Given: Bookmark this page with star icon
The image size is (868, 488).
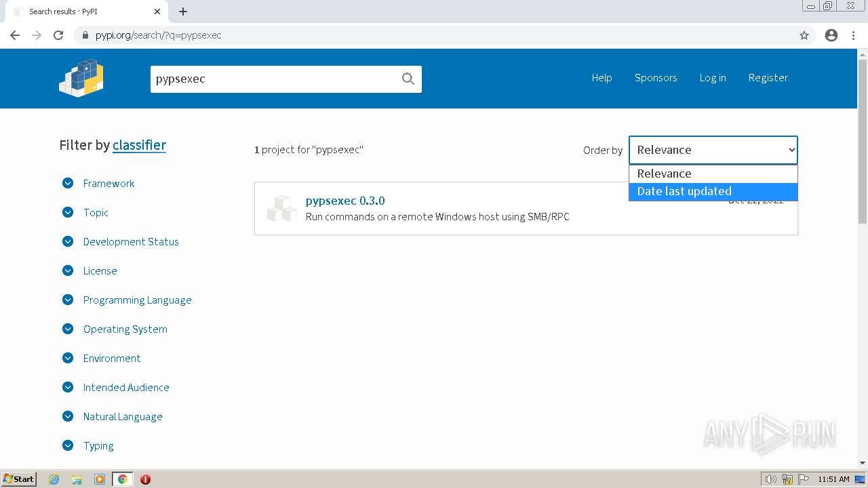Looking at the screenshot, I should click(804, 35).
